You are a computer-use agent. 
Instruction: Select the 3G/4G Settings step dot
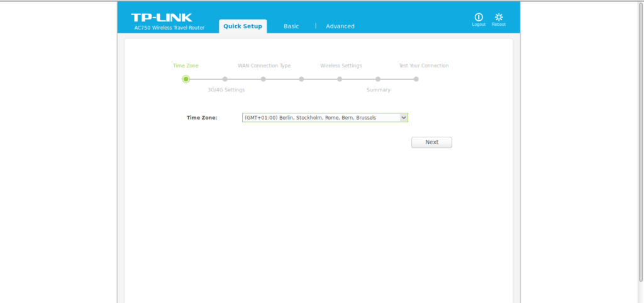click(x=225, y=79)
